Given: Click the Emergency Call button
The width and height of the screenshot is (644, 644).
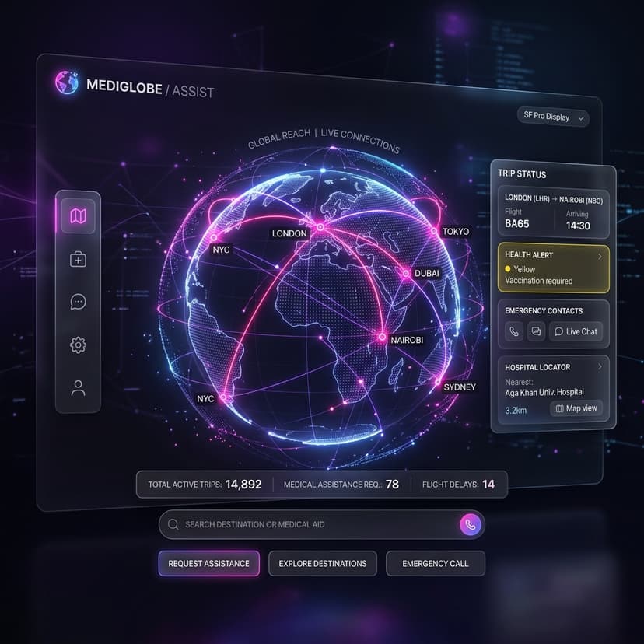Looking at the screenshot, I should point(436,563).
